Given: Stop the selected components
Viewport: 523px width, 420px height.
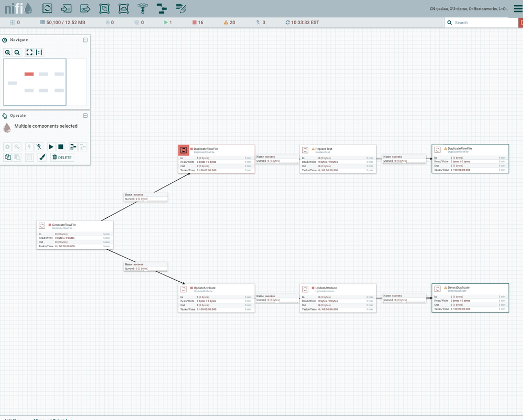Looking at the screenshot, I should click(x=61, y=147).
